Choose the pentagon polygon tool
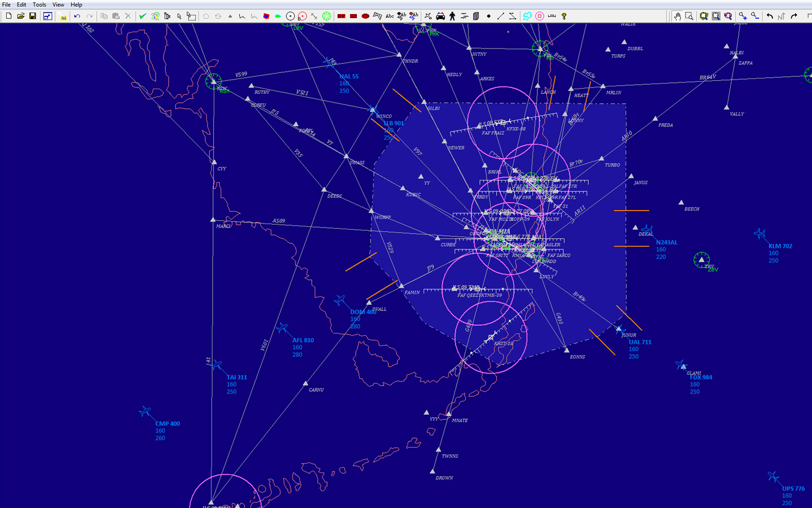The width and height of the screenshot is (812, 508). pos(206,16)
